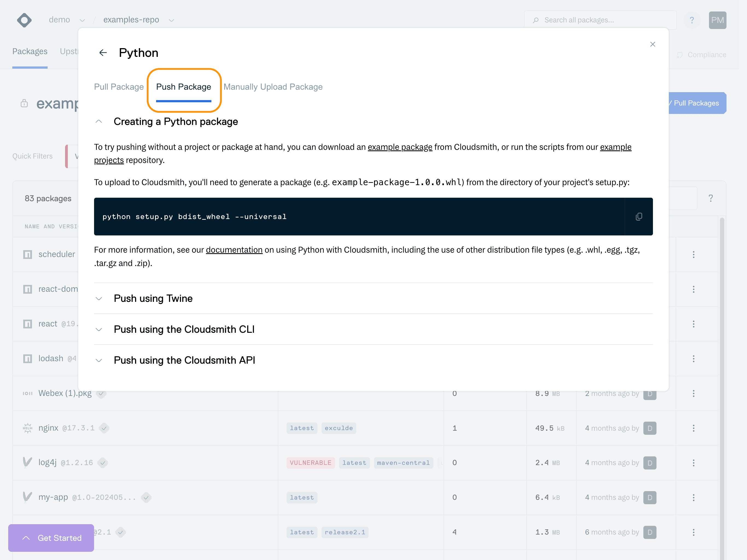Image resolution: width=747 pixels, height=560 pixels.
Task: Switch to the Manually Upload Package tab
Action: pyautogui.click(x=273, y=87)
